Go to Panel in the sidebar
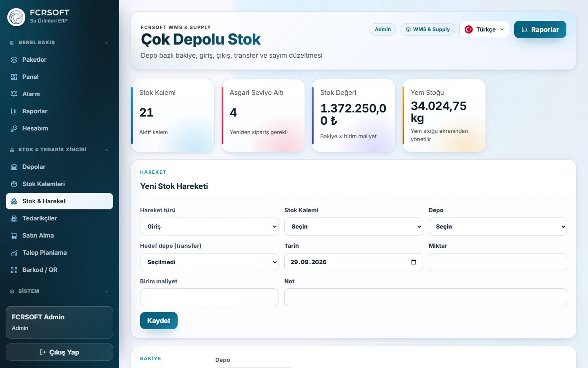The width and height of the screenshot is (588, 368). tap(59, 77)
